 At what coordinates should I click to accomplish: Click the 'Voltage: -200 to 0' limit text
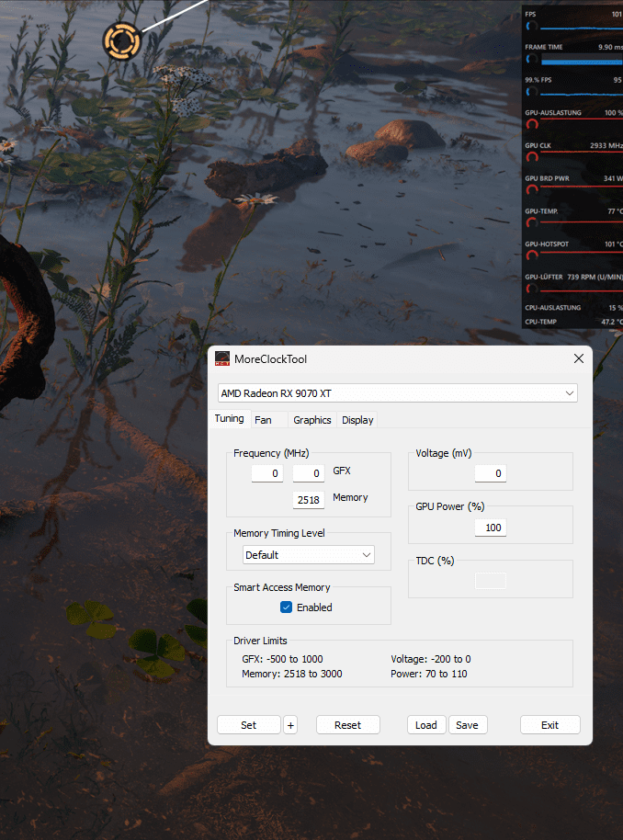pyautogui.click(x=431, y=659)
